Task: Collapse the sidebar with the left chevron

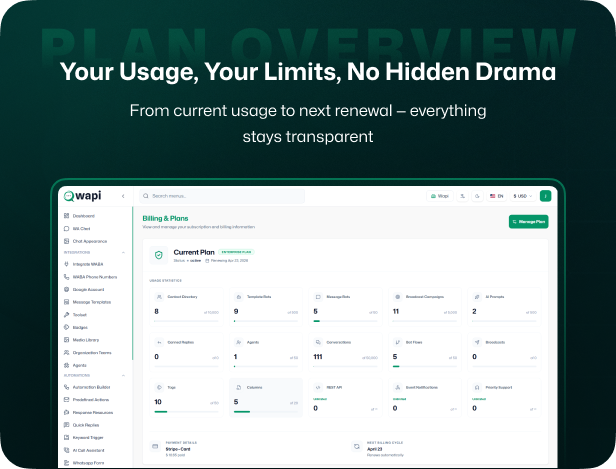Action: (123, 196)
